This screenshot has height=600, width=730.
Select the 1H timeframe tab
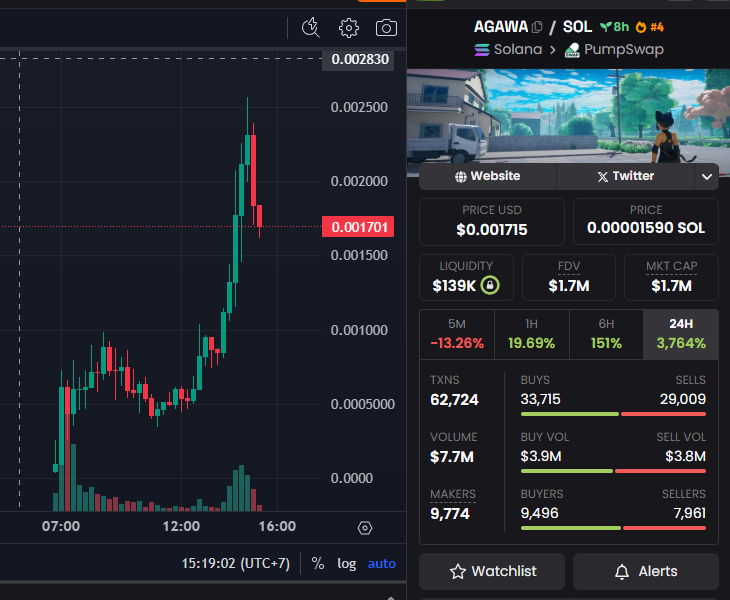click(x=532, y=334)
